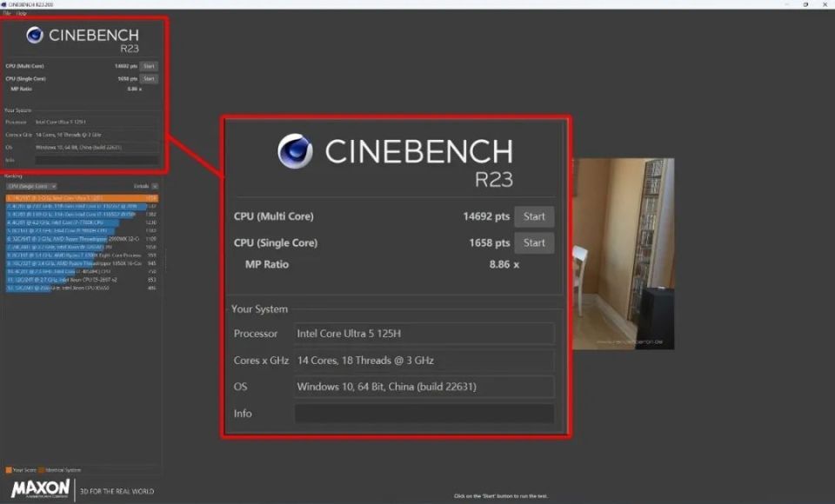Click the small Cinebench logo in sidebar header
The image size is (835, 504).
35,35
